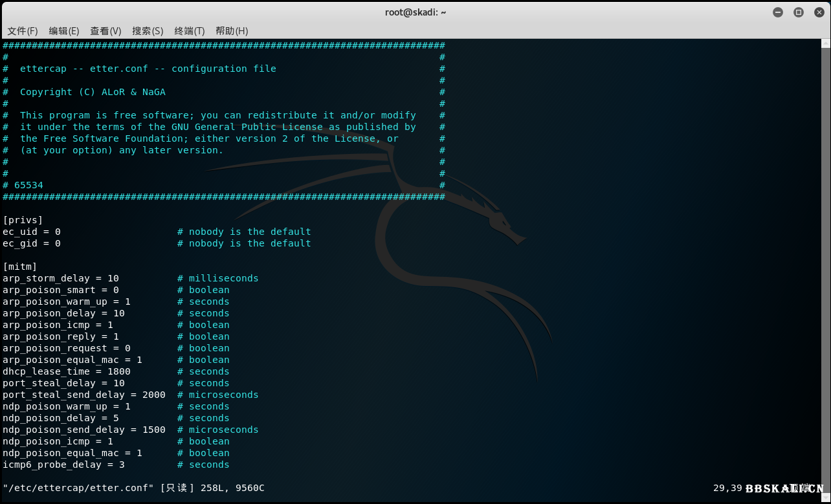This screenshot has width=831, height=504.
Task: Click the port_steal_send_delay = 2000 line
Action: coord(84,395)
